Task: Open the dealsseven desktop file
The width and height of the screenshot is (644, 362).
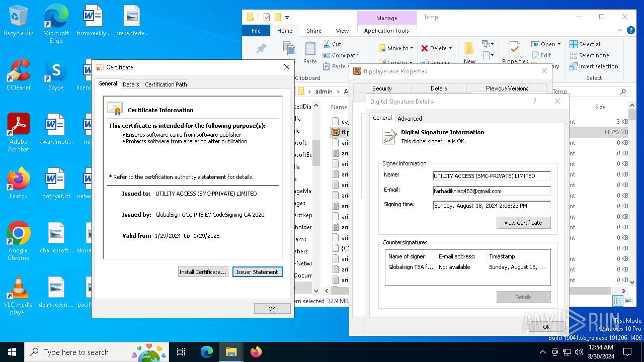Action: pos(56,292)
